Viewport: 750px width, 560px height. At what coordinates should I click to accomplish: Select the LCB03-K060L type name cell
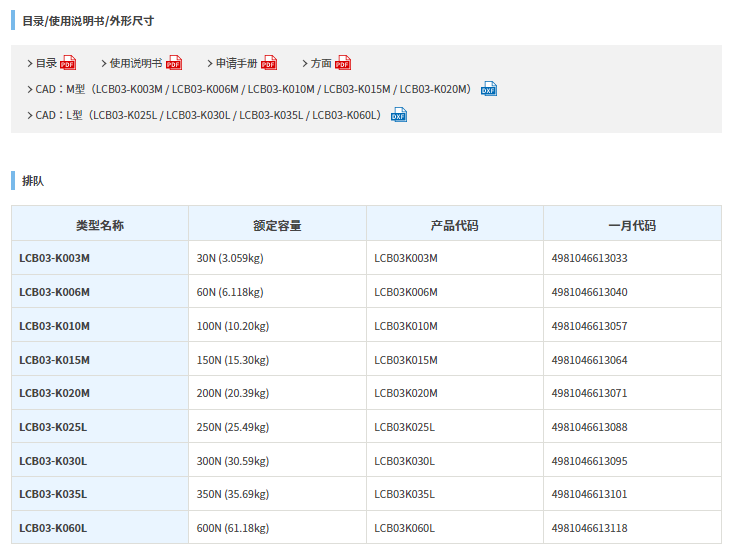click(x=100, y=527)
